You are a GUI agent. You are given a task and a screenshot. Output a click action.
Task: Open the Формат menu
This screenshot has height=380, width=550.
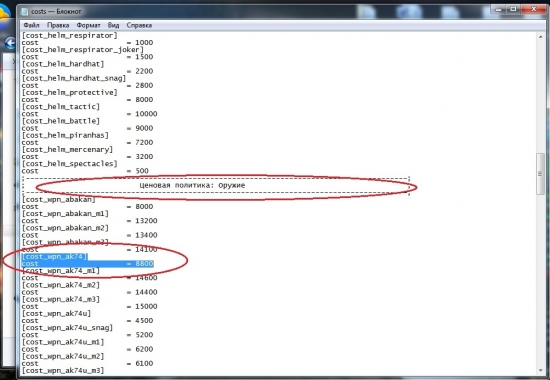(x=88, y=25)
